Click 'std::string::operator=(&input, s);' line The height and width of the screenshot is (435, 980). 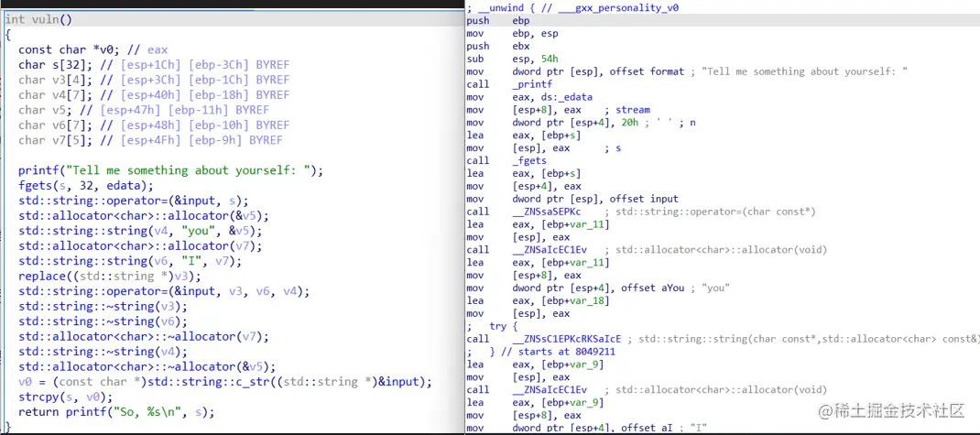click(x=133, y=201)
